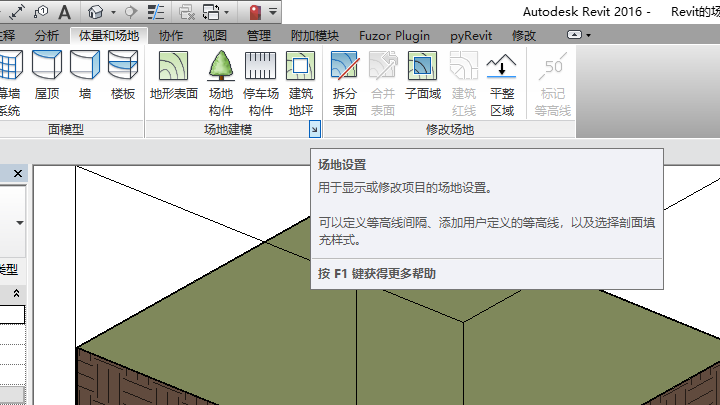This screenshot has height=405, width=720.
Task: Click the 修改场地 panel title
Action: 450,129
